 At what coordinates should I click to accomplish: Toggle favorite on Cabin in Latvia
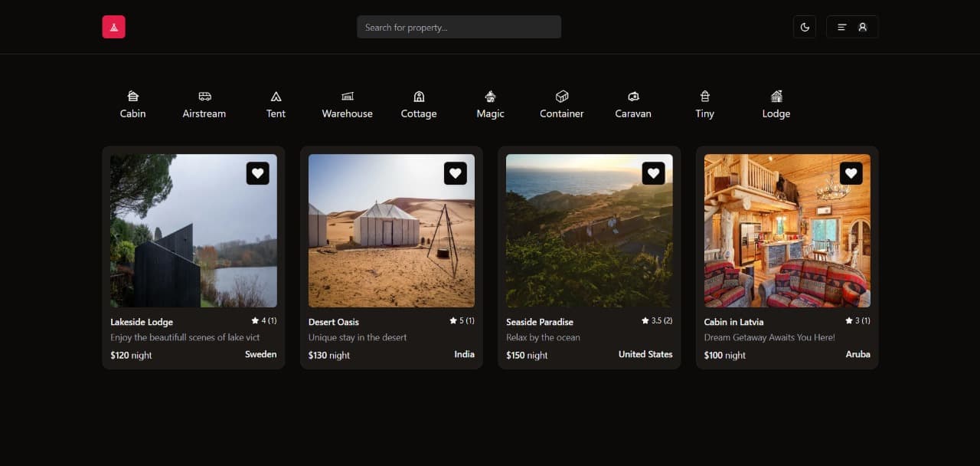click(851, 173)
